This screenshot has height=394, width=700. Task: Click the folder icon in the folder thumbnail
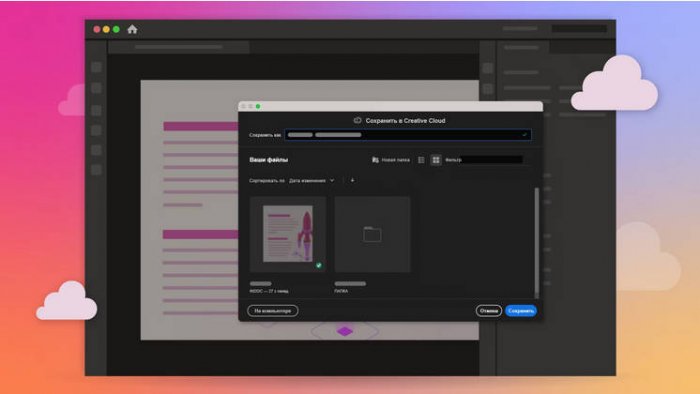click(372, 234)
